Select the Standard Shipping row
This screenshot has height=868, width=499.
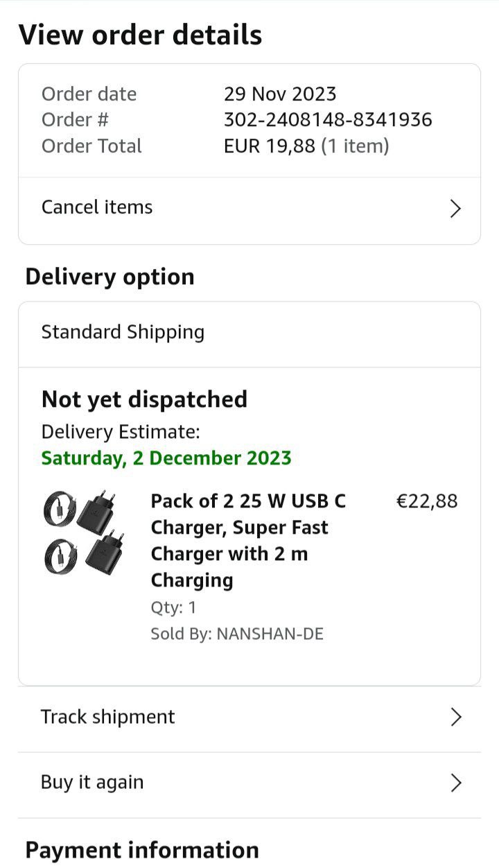click(x=123, y=332)
